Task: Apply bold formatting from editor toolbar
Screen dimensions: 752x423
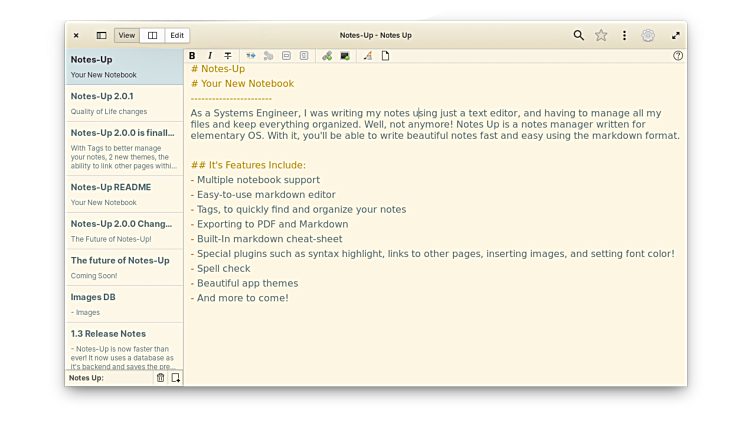Action: click(x=192, y=56)
